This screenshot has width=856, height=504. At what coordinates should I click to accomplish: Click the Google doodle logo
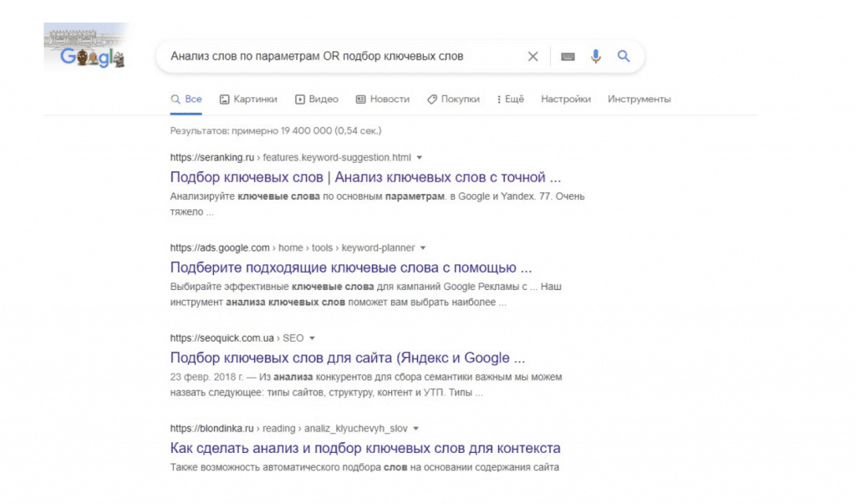[x=86, y=48]
